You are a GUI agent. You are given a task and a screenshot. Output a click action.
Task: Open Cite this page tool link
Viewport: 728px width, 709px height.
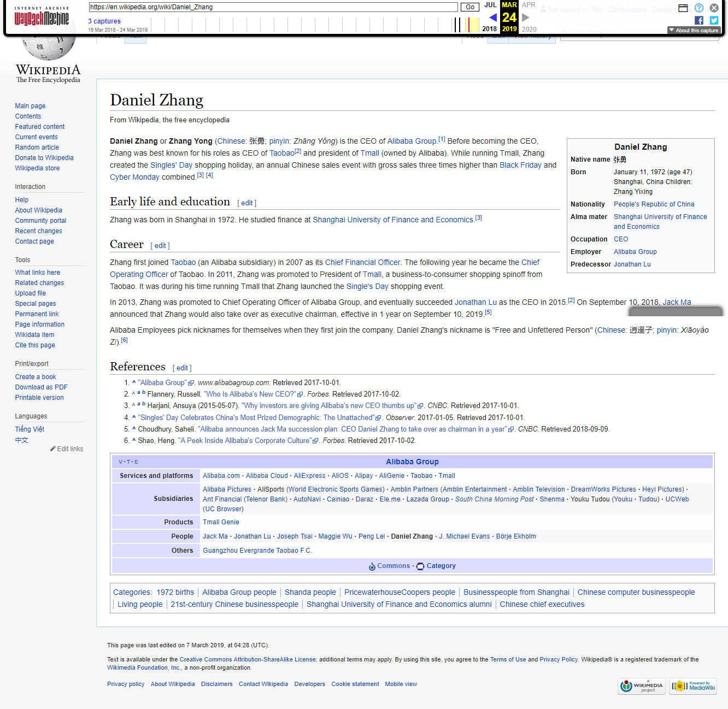pos(35,345)
